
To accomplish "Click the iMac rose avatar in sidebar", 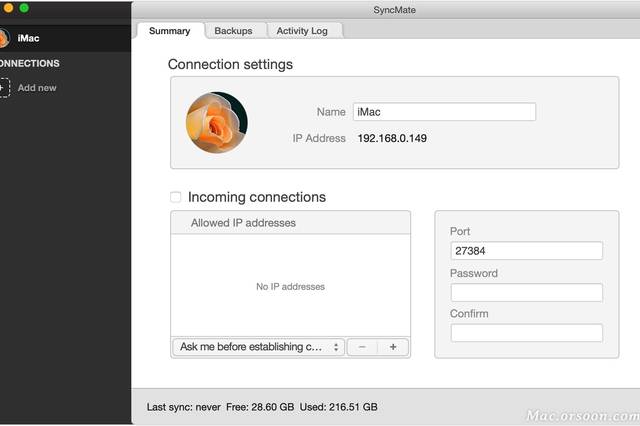I will [4, 38].
